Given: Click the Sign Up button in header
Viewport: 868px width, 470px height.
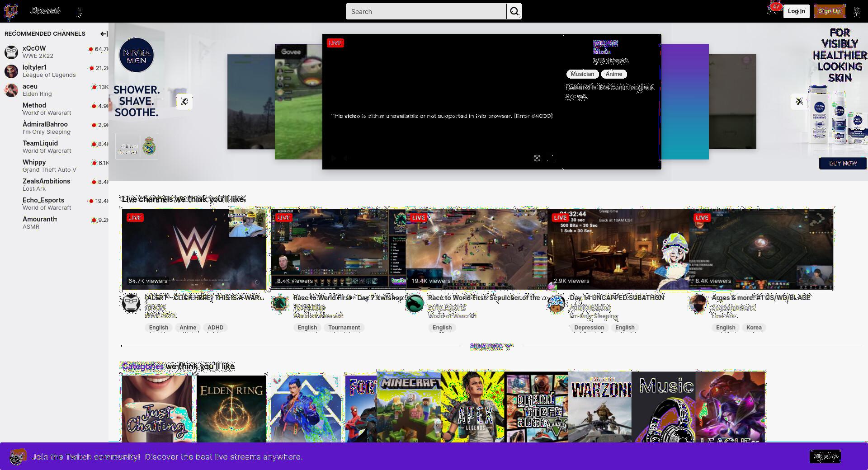Looking at the screenshot, I should [830, 11].
